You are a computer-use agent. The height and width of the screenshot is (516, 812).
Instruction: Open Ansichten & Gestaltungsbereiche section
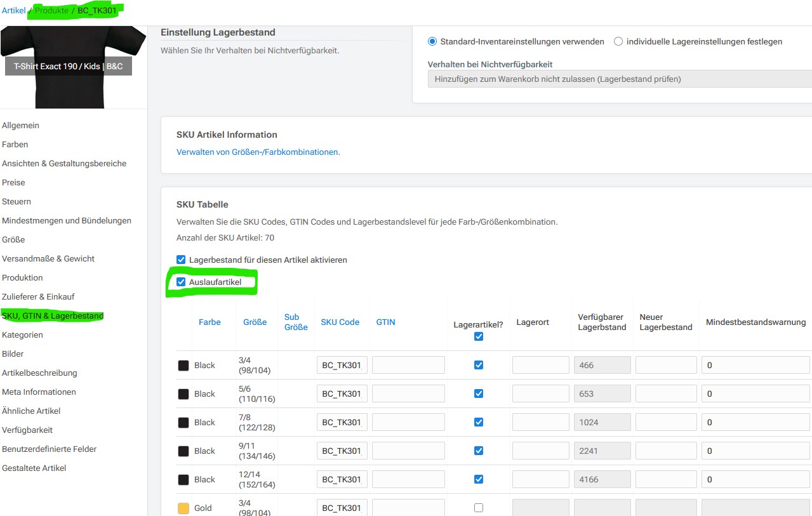64,164
